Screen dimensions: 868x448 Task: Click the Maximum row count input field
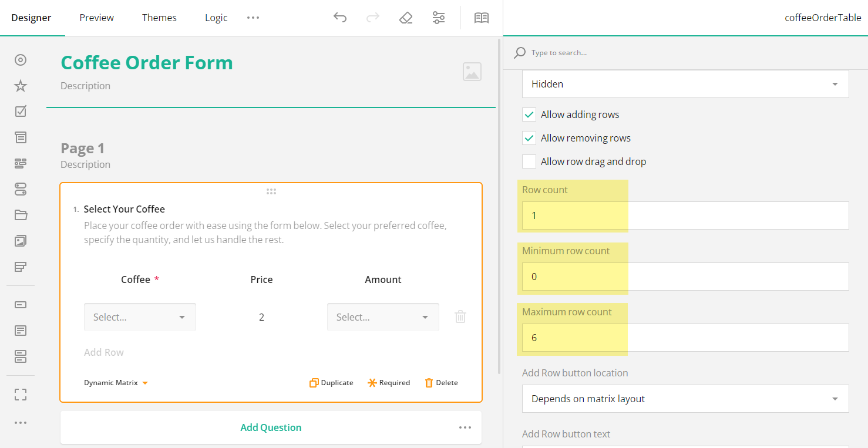tap(685, 337)
